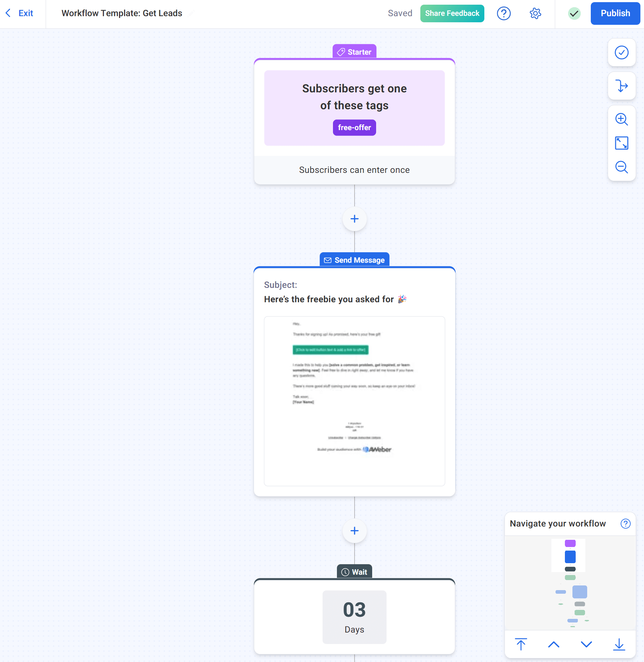Click Share Feedback button
Viewport: 644px width, 662px height.
point(452,13)
